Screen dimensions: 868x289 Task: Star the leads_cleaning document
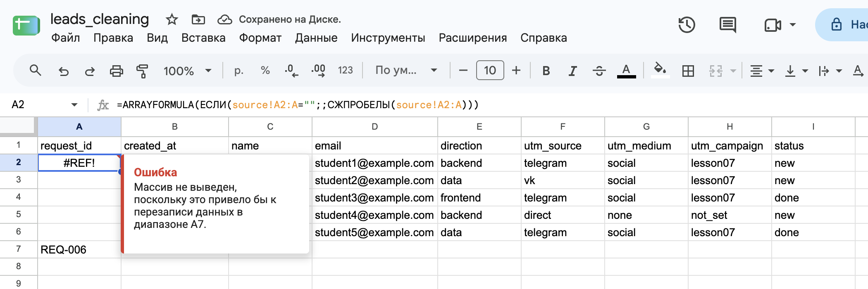172,19
